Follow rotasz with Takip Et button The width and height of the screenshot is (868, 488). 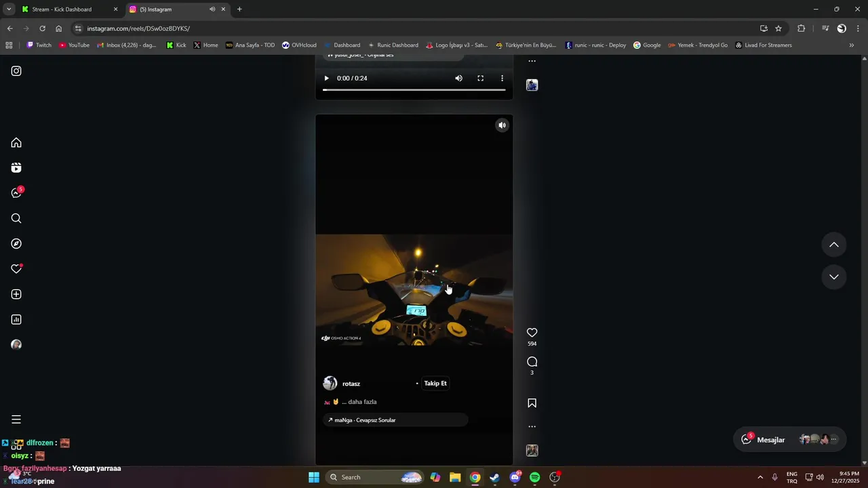[435, 384]
